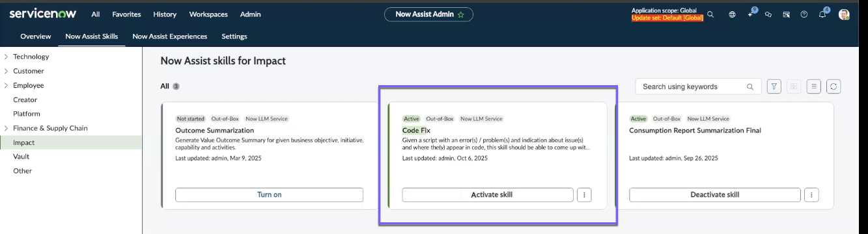Click the Now Assist Admin title pill
Screen dimensions: 868x234
coord(428,14)
